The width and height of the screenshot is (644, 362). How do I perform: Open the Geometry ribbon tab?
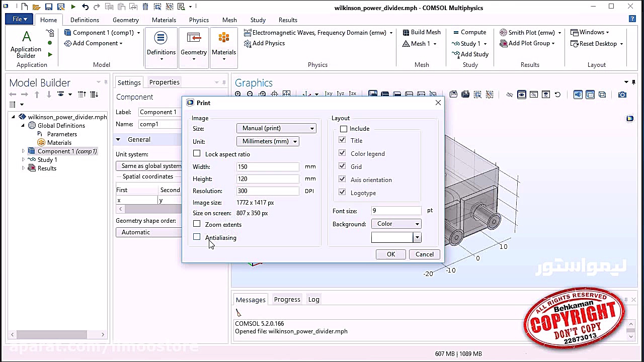click(x=125, y=20)
